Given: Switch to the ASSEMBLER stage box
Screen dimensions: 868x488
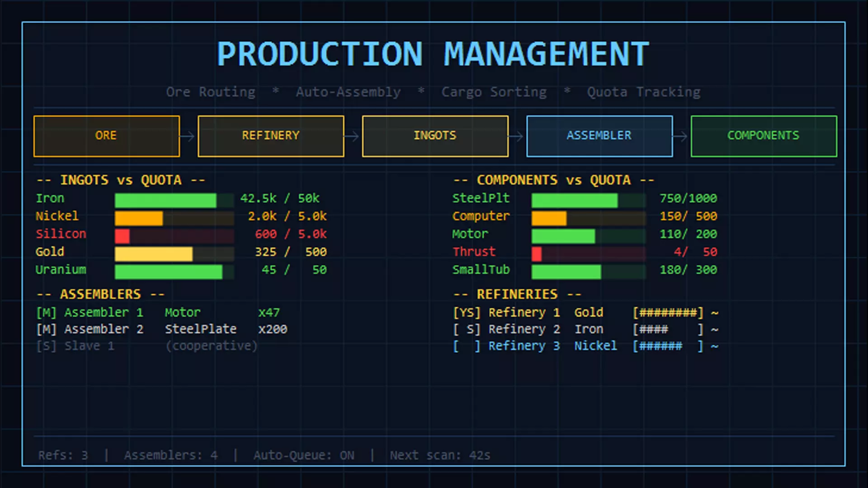Looking at the screenshot, I should click(599, 136).
